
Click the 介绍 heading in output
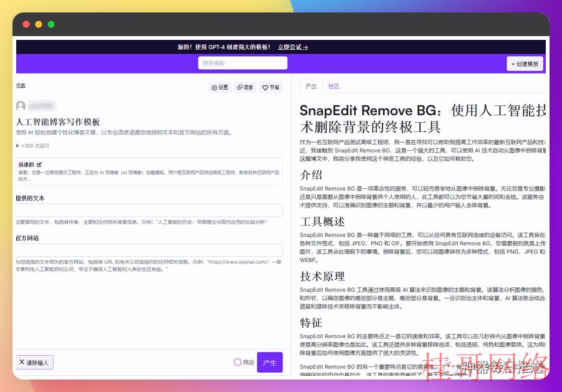click(x=311, y=174)
